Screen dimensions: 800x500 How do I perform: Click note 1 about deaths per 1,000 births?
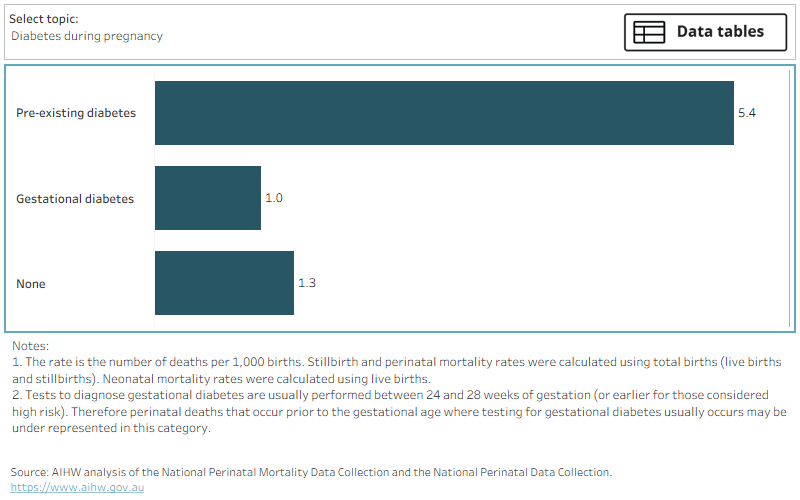396,370
